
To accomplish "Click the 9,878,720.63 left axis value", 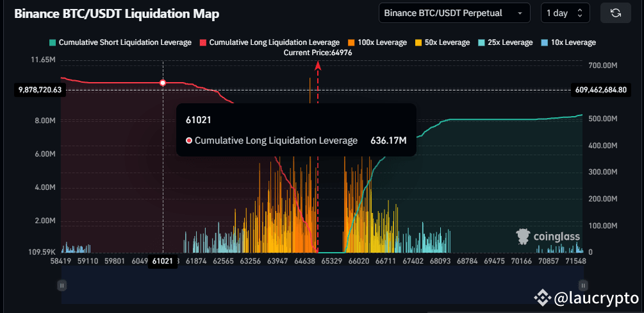I will (x=40, y=90).
